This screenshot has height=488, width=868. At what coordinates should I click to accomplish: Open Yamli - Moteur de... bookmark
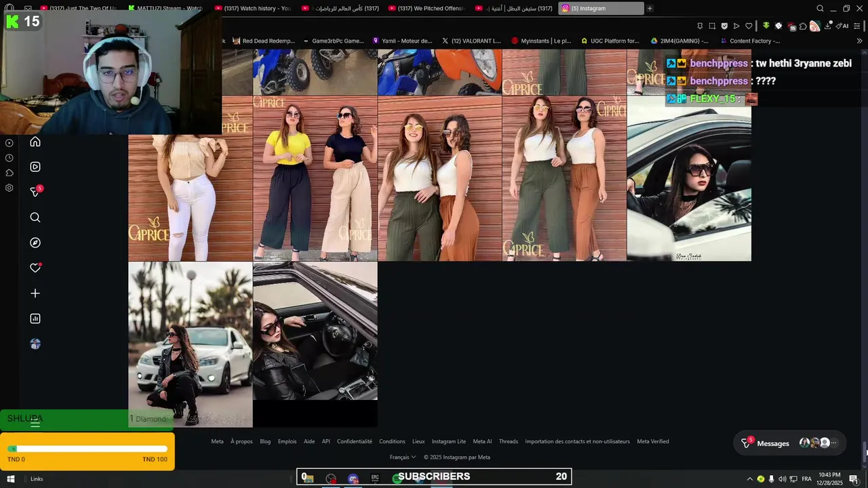click(402, 41)
